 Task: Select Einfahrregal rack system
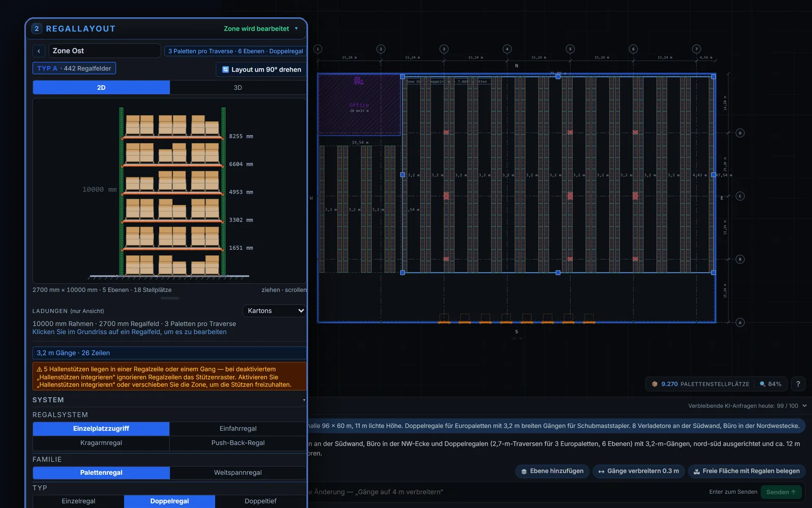(x=238, y=429)
